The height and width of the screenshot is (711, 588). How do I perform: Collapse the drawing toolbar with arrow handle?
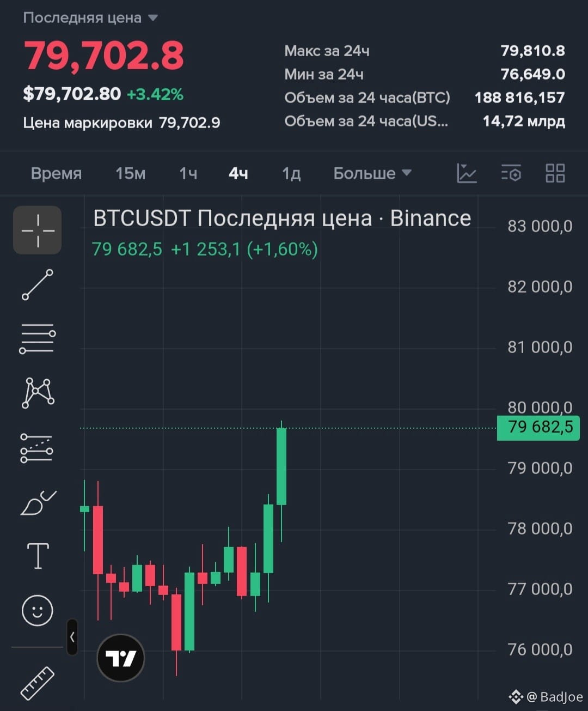[x=72, y=636]
